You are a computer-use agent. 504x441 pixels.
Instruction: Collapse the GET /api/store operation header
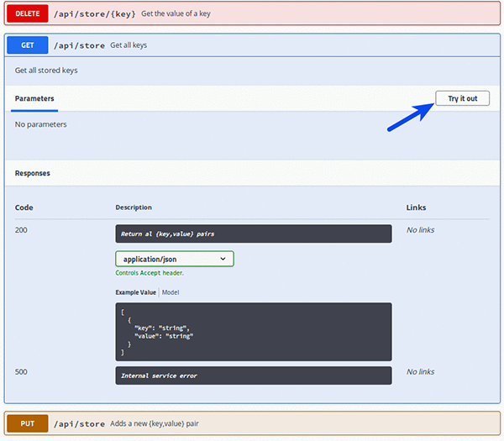252,45
